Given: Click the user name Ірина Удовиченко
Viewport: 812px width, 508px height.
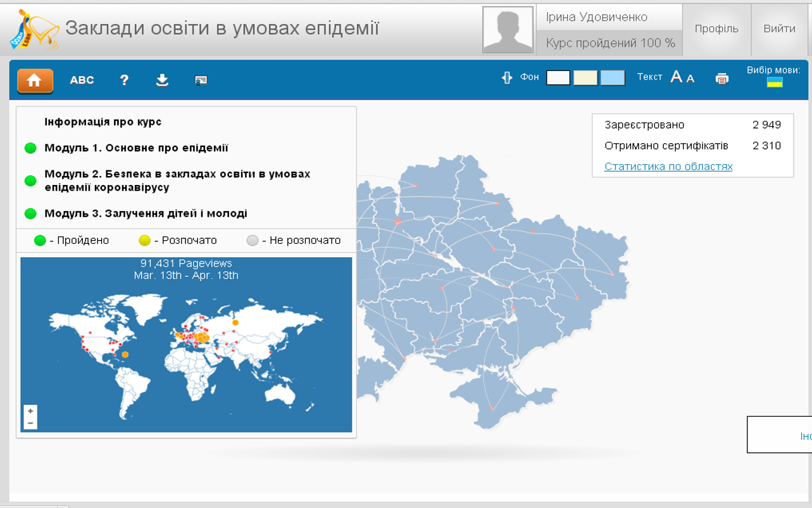Looking at the screenshot, I should click(x=597, y=17).
